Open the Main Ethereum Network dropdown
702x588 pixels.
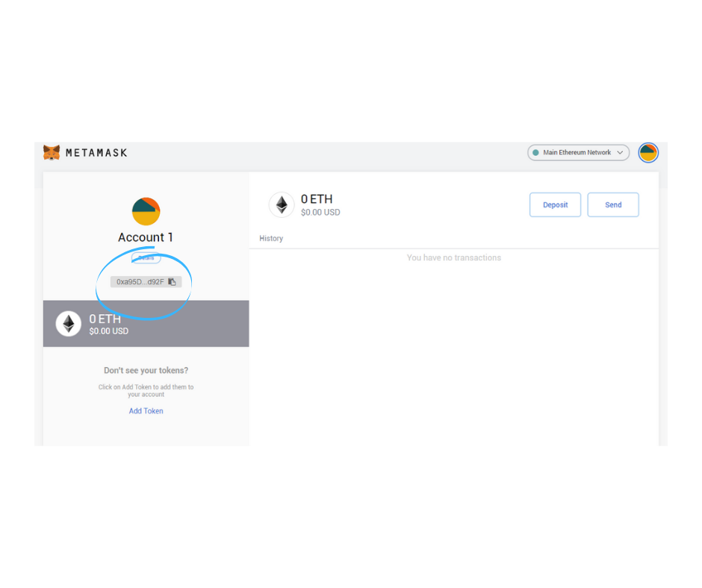pyautogui.click(x=578, y=152)
